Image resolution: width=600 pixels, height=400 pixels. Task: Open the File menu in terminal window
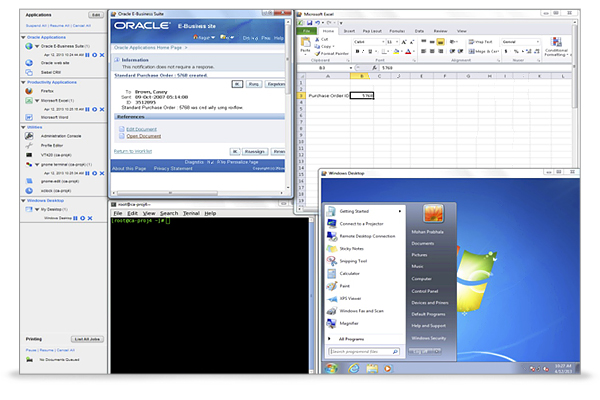coord(118,213)
